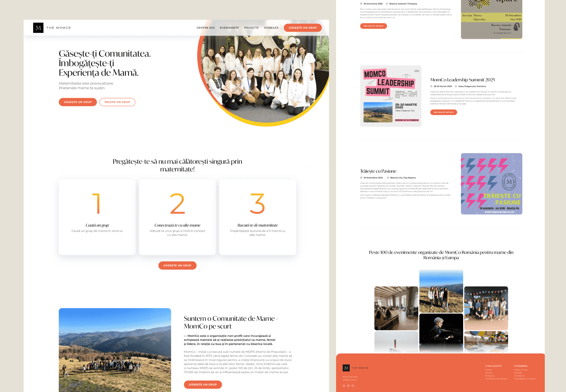Click the location icon beside Biserica Autentic Timișoara

click(387, 4)
